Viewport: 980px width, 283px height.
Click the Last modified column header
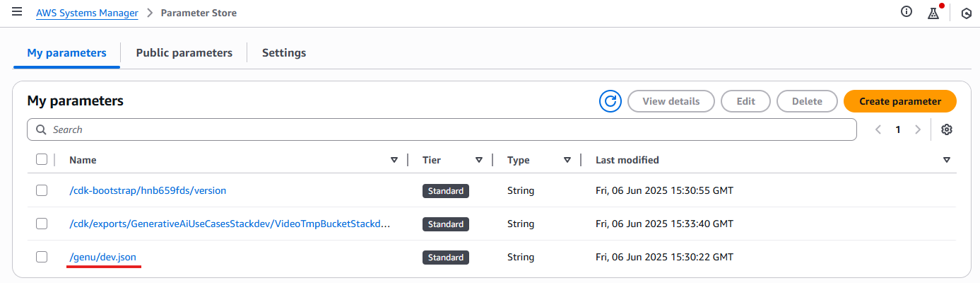click(627, 160)
